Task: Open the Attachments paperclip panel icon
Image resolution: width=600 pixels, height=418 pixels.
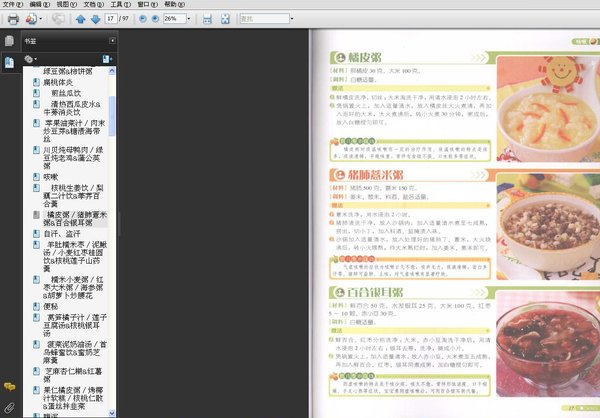Action: coord(9,408)
